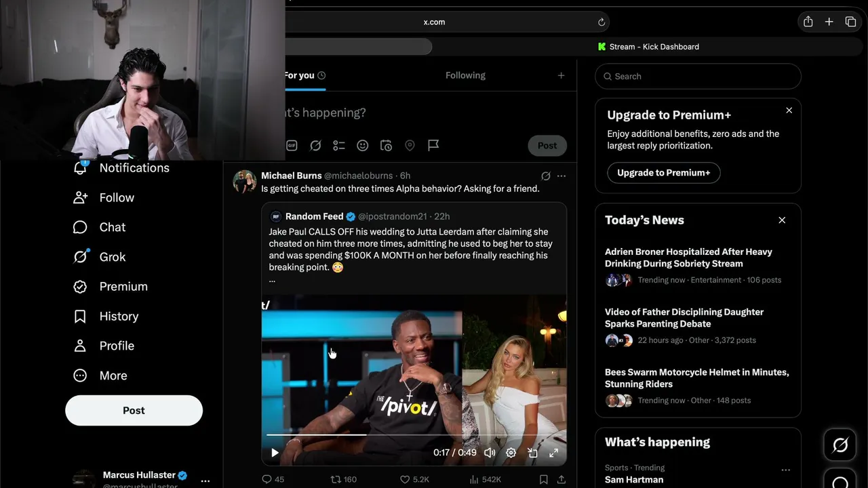868x488 pixels.
Task: Open Chat from the sidebar
Action: [99, 227]
